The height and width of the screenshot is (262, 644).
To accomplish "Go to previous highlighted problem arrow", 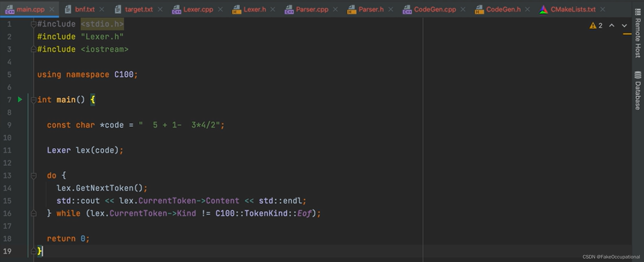I will click(x=612, y=26).
